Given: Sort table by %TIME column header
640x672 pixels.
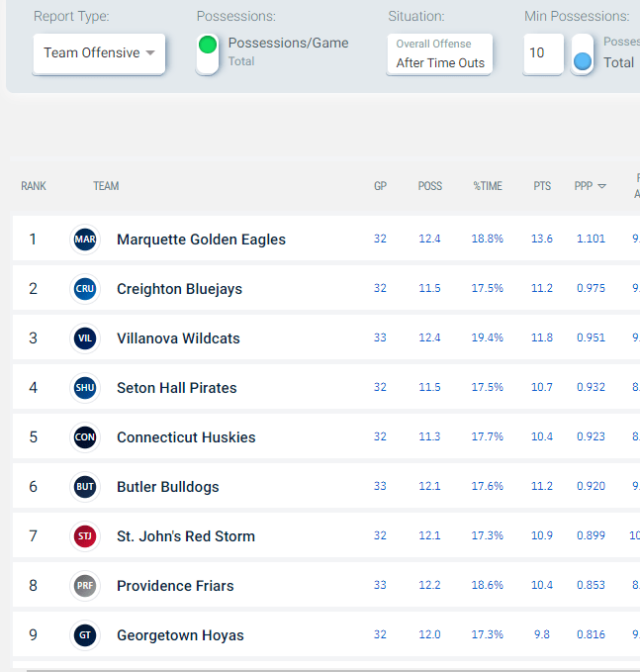Looking at the screenshot, I should tap(488, 186).
